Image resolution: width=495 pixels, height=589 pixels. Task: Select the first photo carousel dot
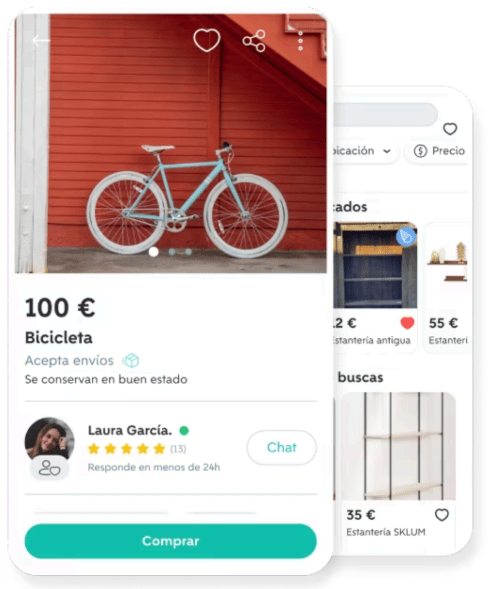[x=153, y=252]
